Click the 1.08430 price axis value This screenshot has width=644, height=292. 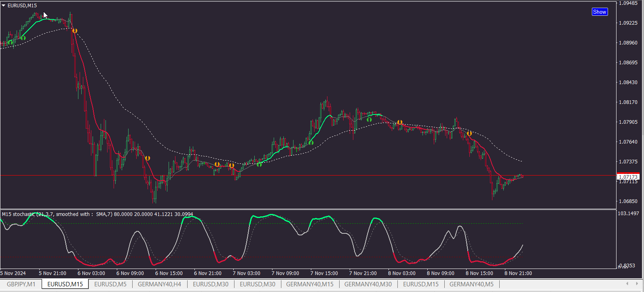(x=628, y=83)
